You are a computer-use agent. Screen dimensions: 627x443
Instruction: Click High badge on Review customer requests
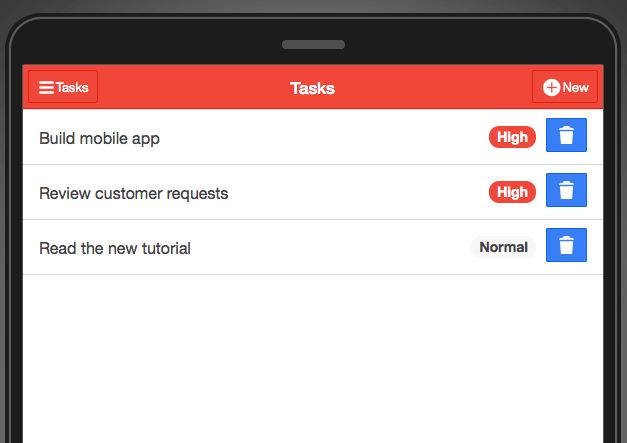pos(512,192)
